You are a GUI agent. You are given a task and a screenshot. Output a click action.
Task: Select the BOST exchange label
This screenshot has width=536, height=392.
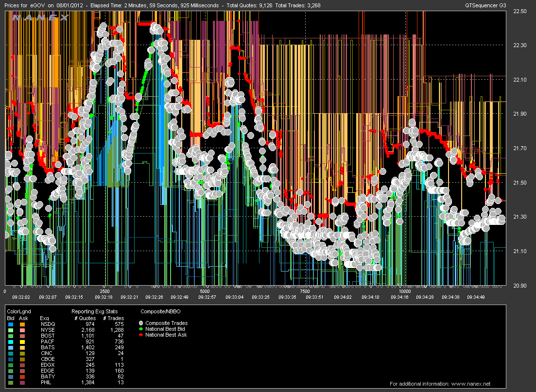48,336
